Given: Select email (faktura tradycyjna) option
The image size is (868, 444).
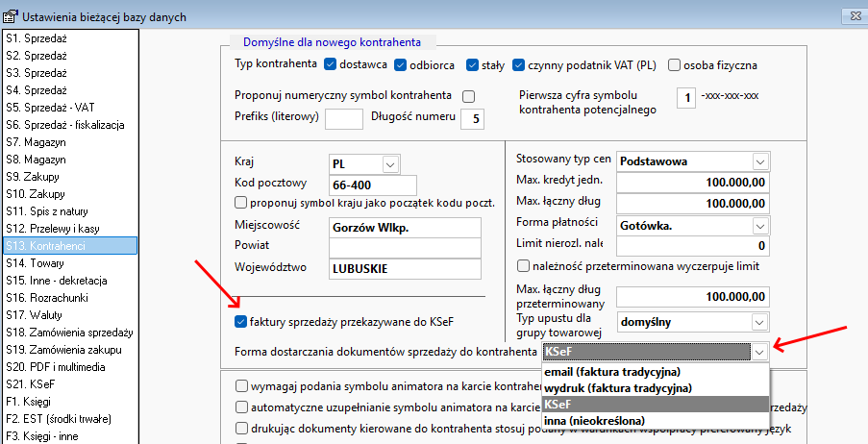Looking at the screenshot, I should point(612,372).
